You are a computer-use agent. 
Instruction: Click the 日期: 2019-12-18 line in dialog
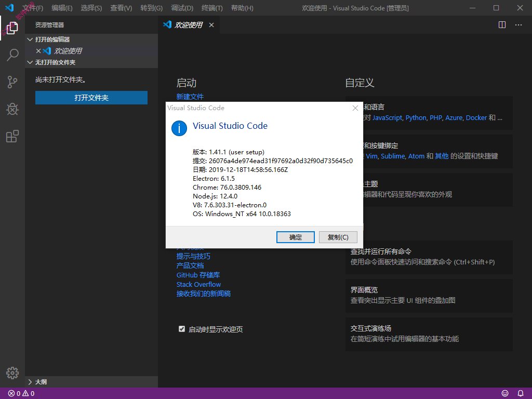pos(240,170)
